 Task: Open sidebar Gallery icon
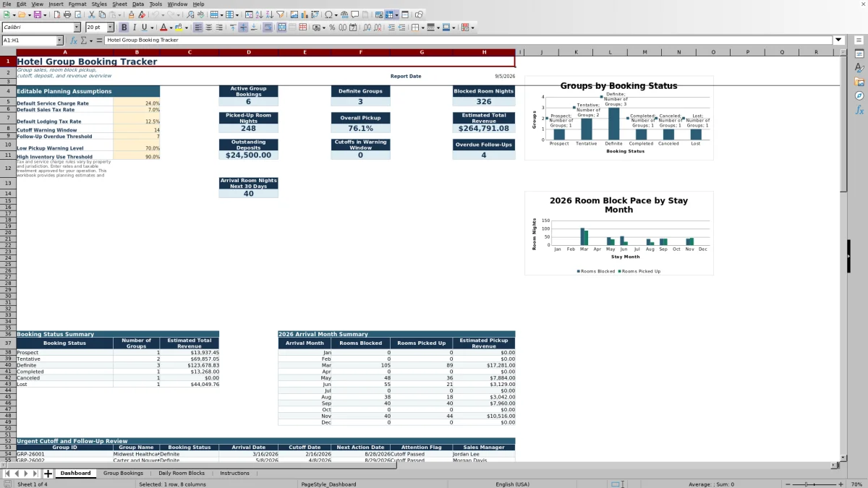coord(859,82)
